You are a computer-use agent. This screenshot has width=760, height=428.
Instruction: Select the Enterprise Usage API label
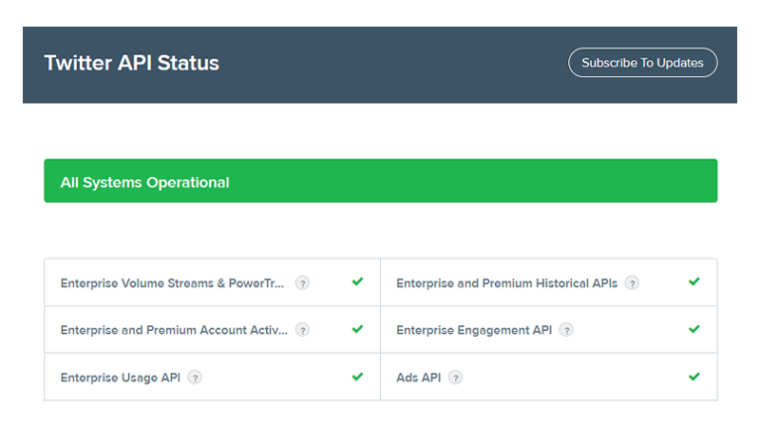[x=120, y=378]
